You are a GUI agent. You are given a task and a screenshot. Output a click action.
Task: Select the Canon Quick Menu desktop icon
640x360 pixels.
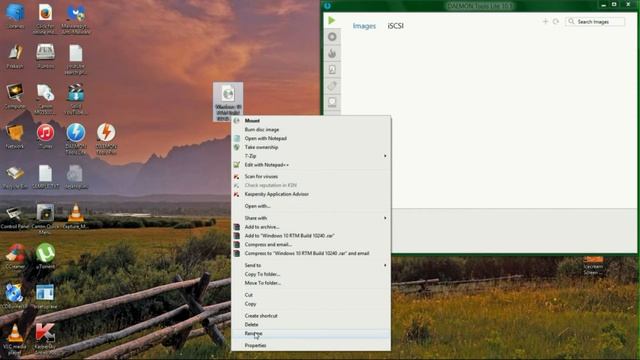coord(45,219)
